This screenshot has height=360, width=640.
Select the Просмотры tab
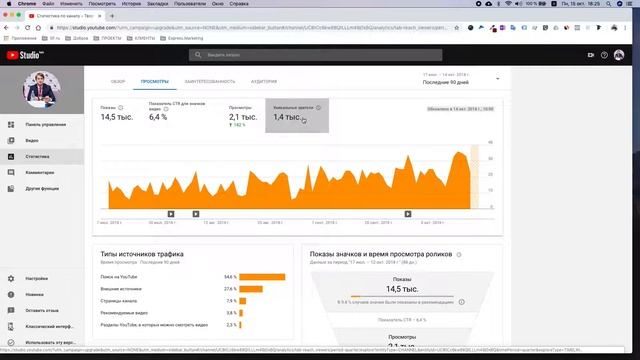[155, 81]
